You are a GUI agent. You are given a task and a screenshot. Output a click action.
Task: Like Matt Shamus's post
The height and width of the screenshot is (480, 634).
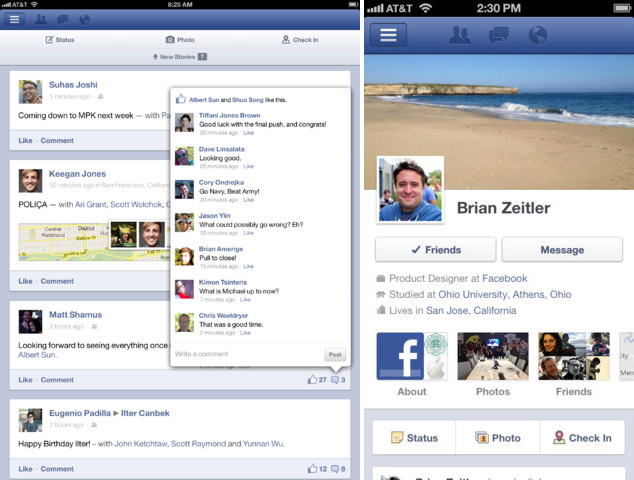coord(25,380)
